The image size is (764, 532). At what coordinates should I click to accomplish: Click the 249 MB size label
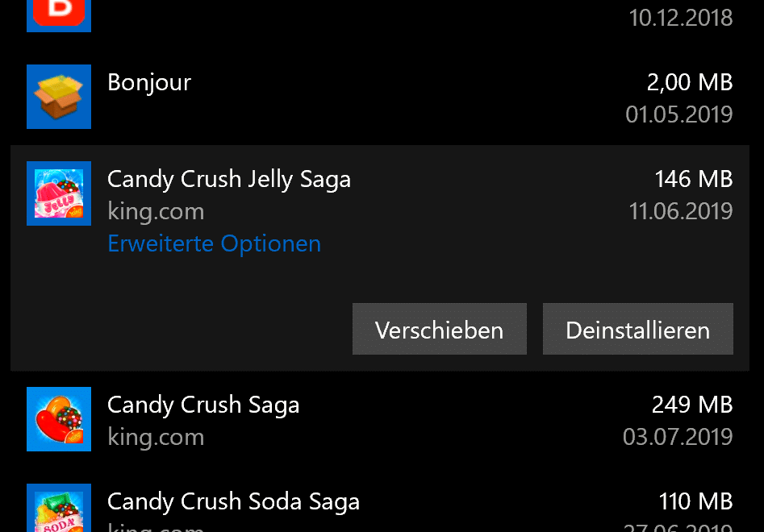pyautogui.click(x=692, y=405)
